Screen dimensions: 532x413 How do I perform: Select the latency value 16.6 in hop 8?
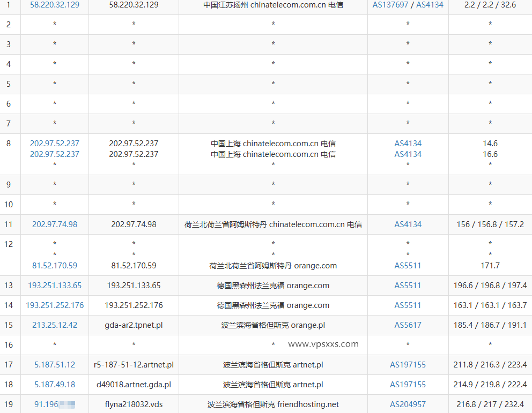coord(490,154)
